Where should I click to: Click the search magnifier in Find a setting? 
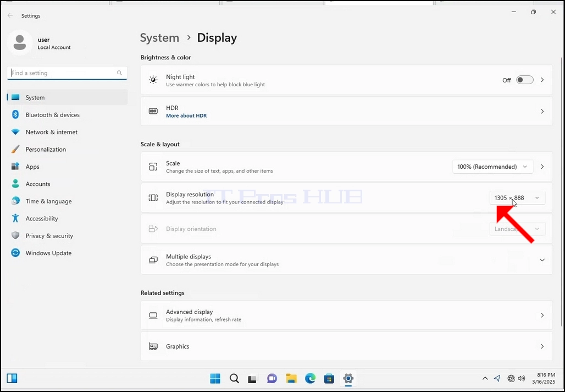coord(119,73)
